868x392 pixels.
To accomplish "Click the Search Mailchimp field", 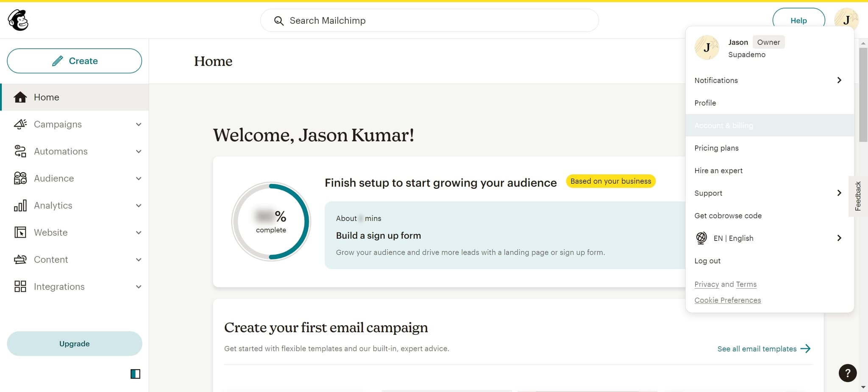I will point(429,20).
